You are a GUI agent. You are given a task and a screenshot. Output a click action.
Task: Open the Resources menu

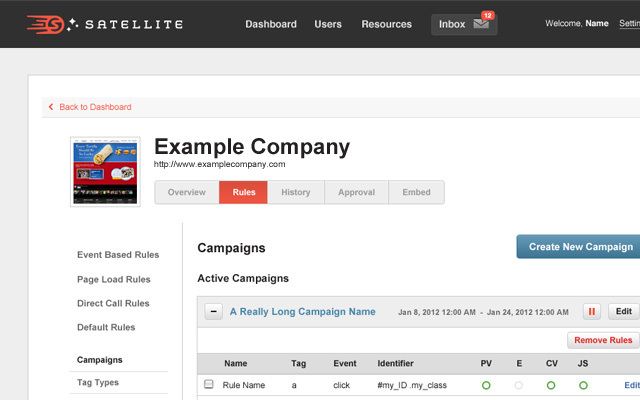point(387,24)
